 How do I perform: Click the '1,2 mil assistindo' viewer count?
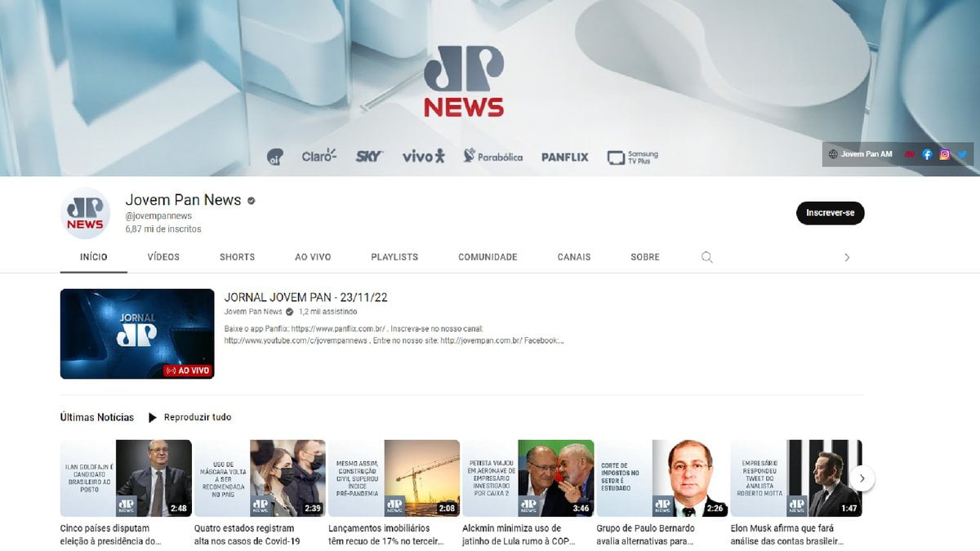pos(327,312)
